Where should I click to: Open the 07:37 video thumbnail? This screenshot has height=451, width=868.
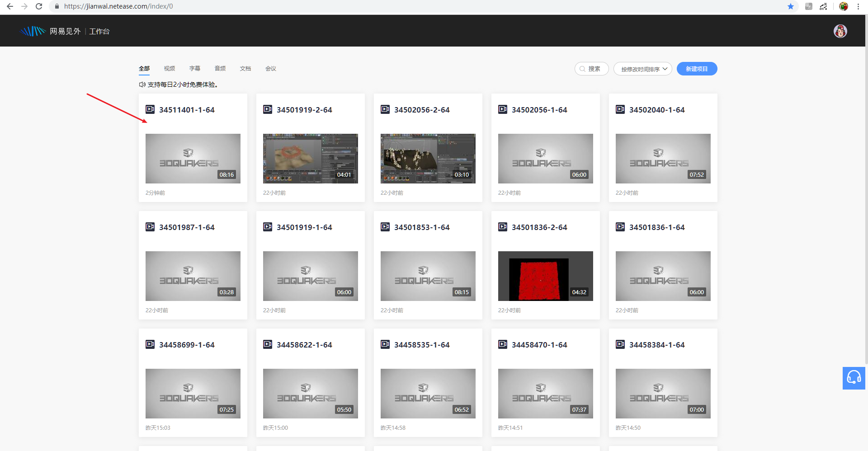[546, 394]
